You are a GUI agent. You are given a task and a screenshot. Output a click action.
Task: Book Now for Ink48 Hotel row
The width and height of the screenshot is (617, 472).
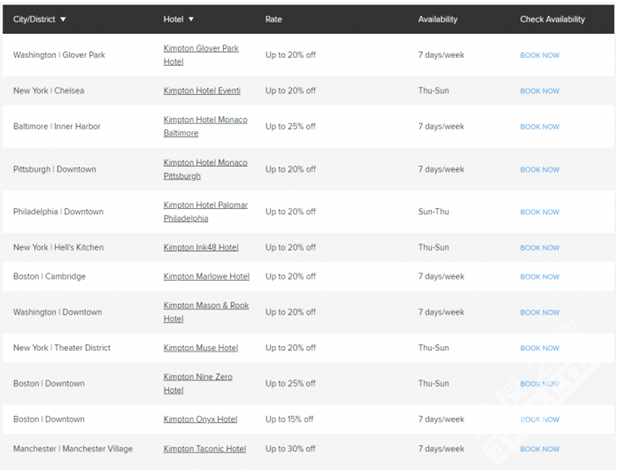click(539, 248)
